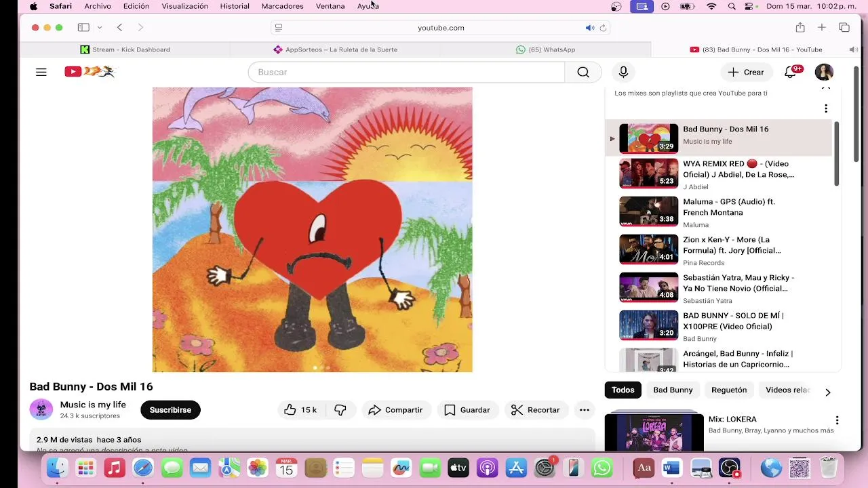868x488 pixels.
Task: Click the Safari share icon
Action: coord(800,28)
